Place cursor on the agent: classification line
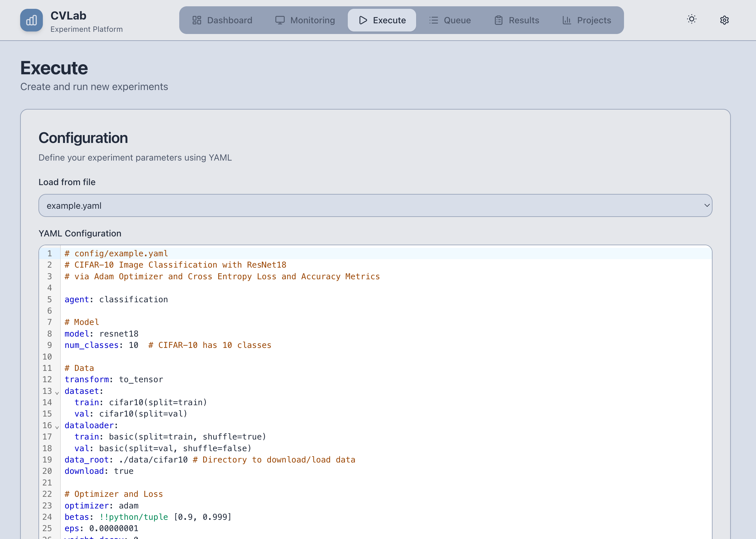 tap(133, 299)
